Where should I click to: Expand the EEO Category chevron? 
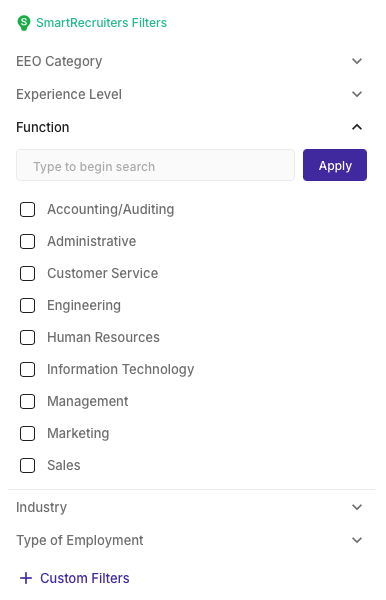pos(357,61)
